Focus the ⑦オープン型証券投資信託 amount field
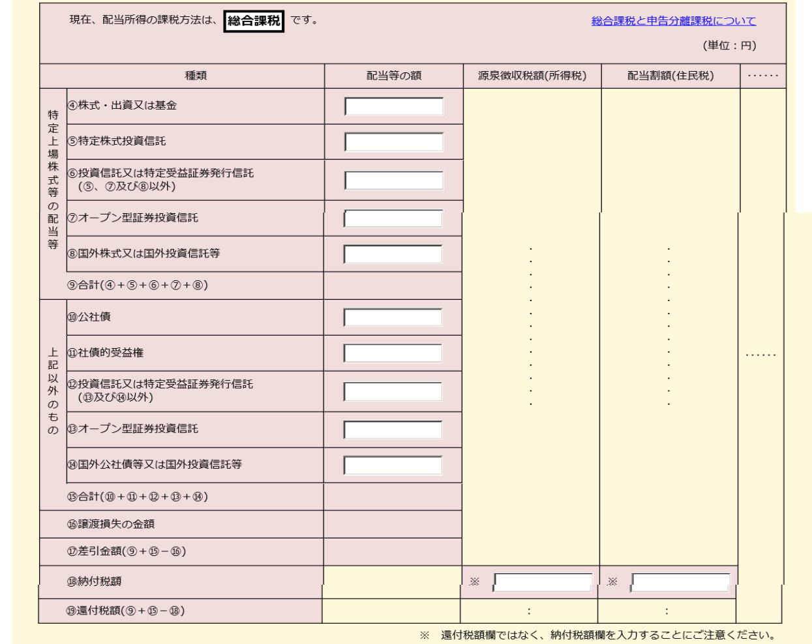The height and width of the screenshot is (644, 812). (393, 218)
